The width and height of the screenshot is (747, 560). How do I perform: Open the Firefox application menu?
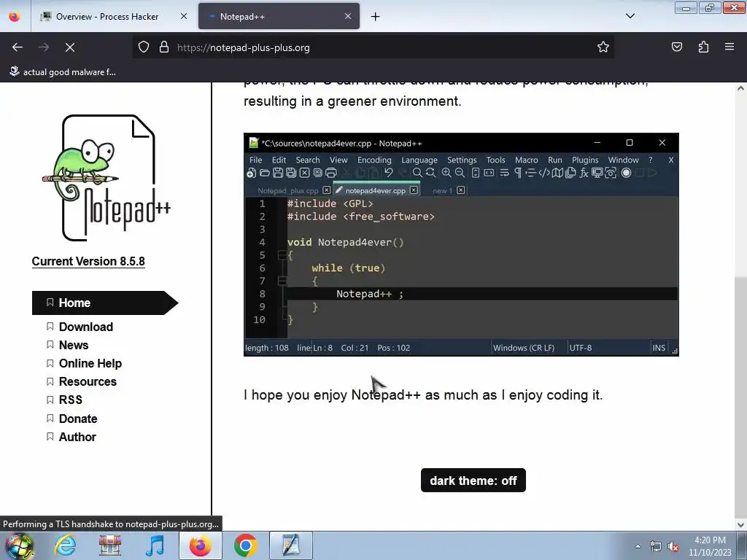(729, 47)
